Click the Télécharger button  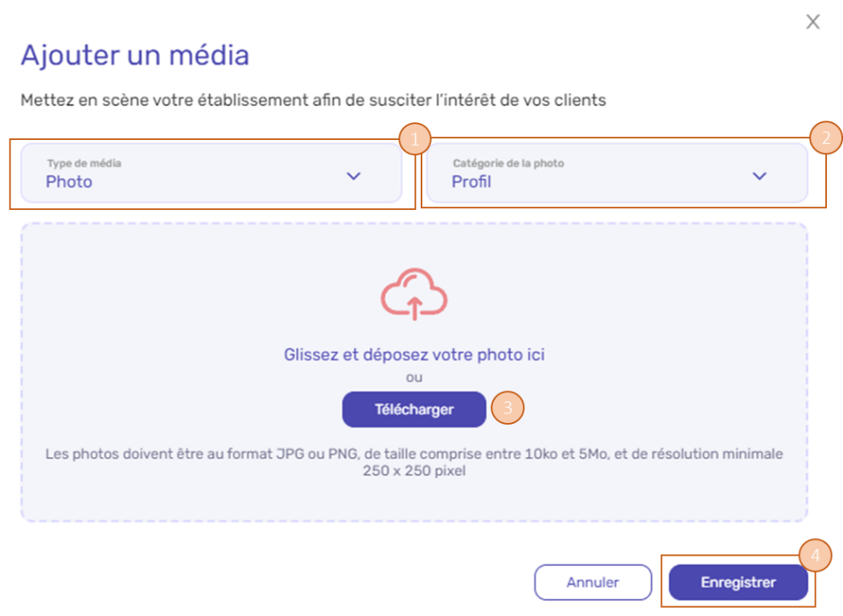(414, 409)
